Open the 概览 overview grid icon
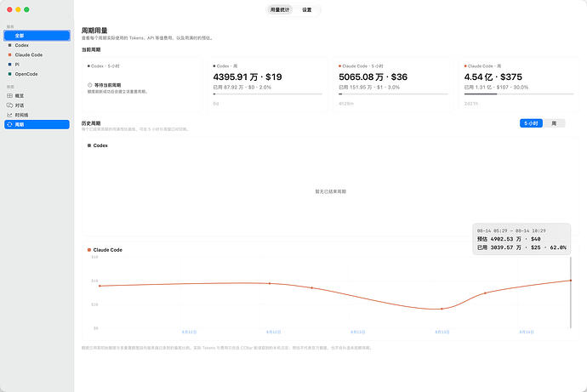 pos(9,96)
